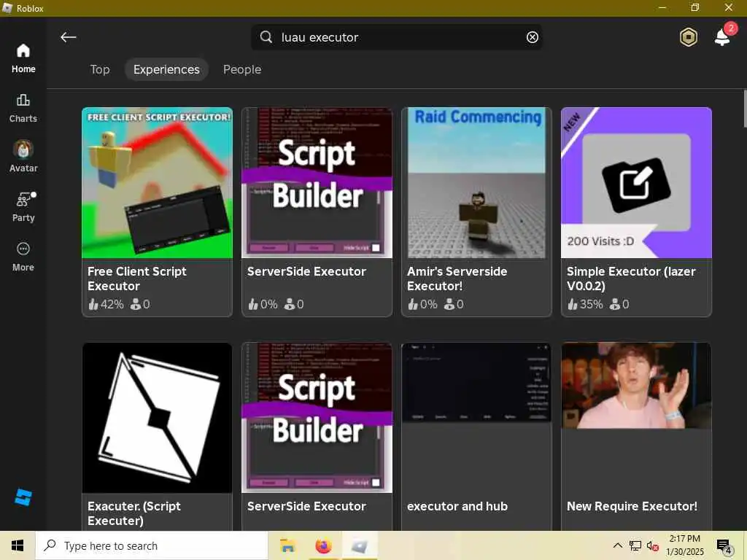Open Exacuter Script Executer thumbnail
The height and width of the screenshot is (560, 747).
[x=158, y=418]
